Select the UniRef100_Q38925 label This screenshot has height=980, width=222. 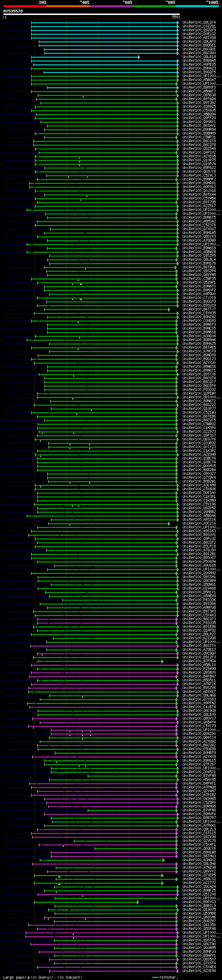pos(199,106)
